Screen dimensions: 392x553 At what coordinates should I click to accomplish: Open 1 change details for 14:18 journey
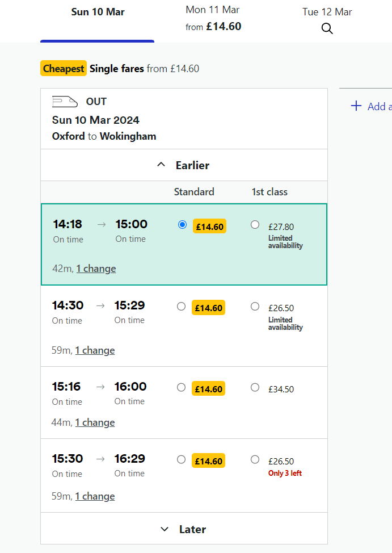pyautogui.click(x=96, y=269)
